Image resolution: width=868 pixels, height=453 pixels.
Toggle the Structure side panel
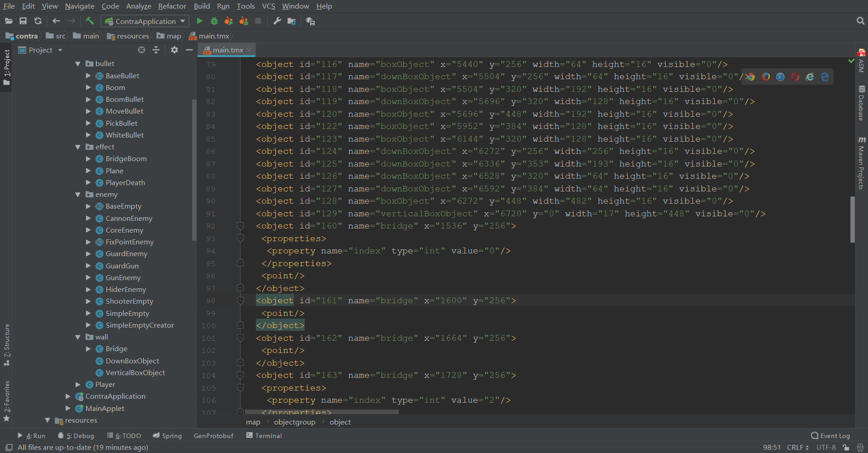(x=7, y=345)
